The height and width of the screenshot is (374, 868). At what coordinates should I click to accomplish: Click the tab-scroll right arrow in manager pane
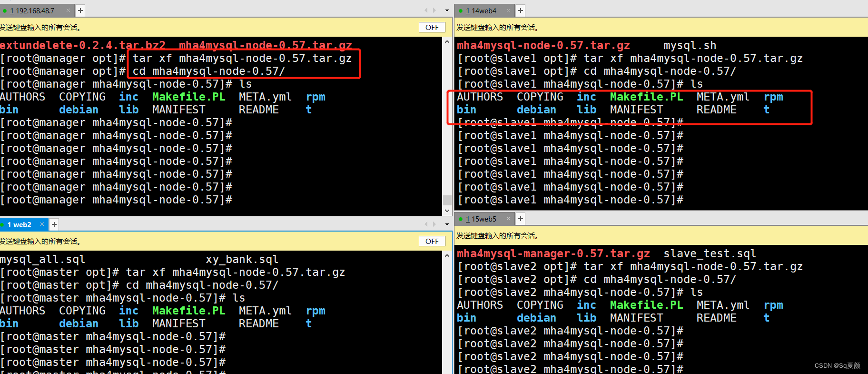[x=434, y=10]
